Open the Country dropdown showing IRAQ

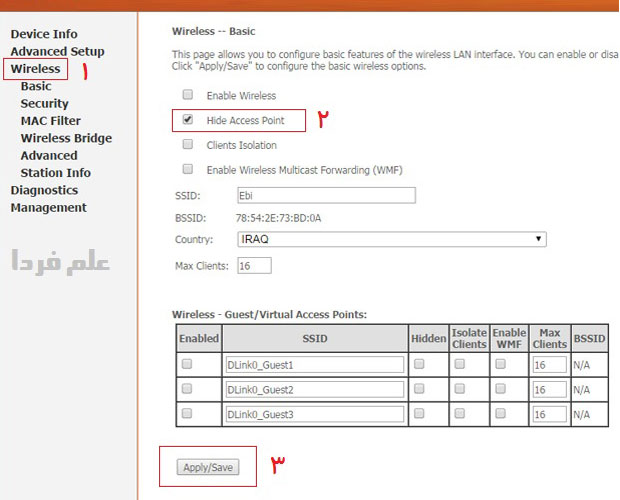(392, 240)
